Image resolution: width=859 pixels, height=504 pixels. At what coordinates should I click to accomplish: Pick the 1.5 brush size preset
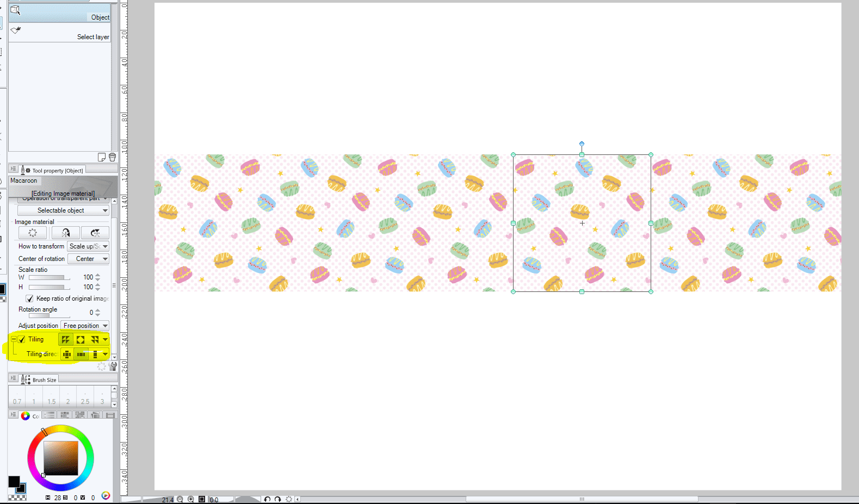point(52,396)
